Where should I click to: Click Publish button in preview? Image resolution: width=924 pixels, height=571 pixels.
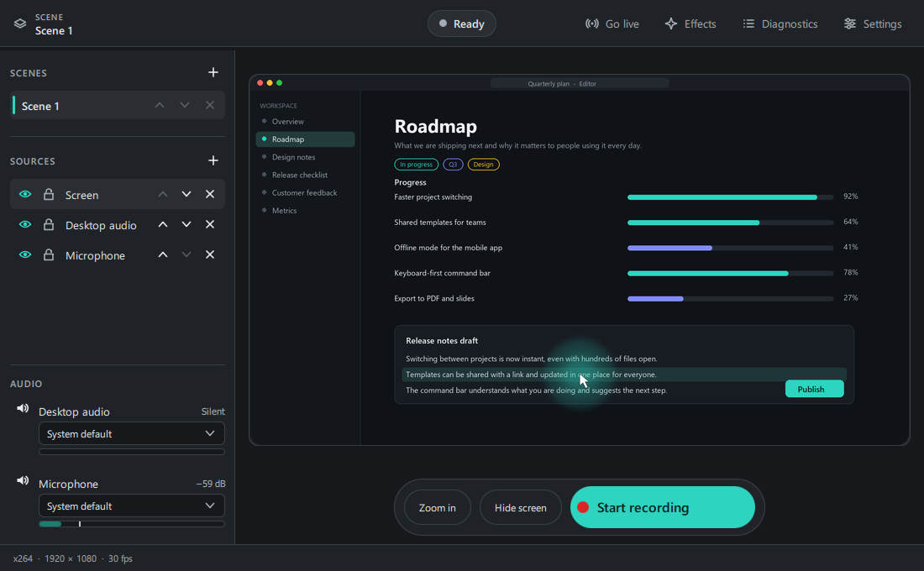coord(815,389)
